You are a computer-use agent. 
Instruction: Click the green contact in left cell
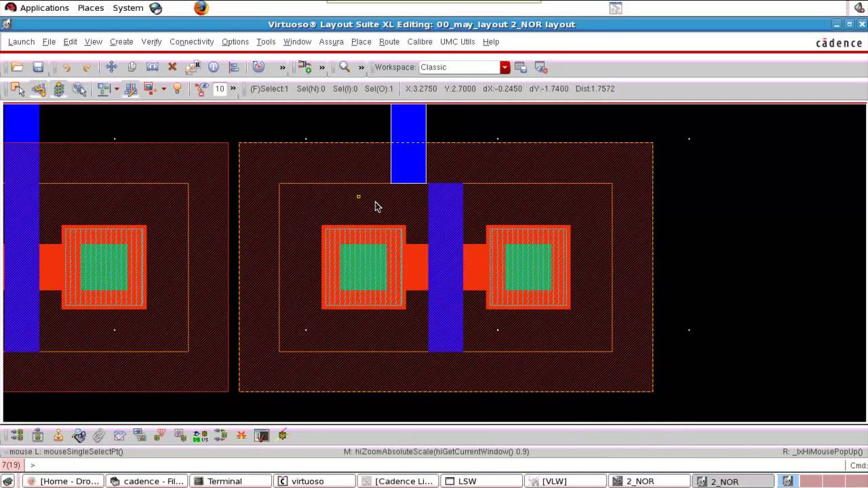(x=104, y=267)
